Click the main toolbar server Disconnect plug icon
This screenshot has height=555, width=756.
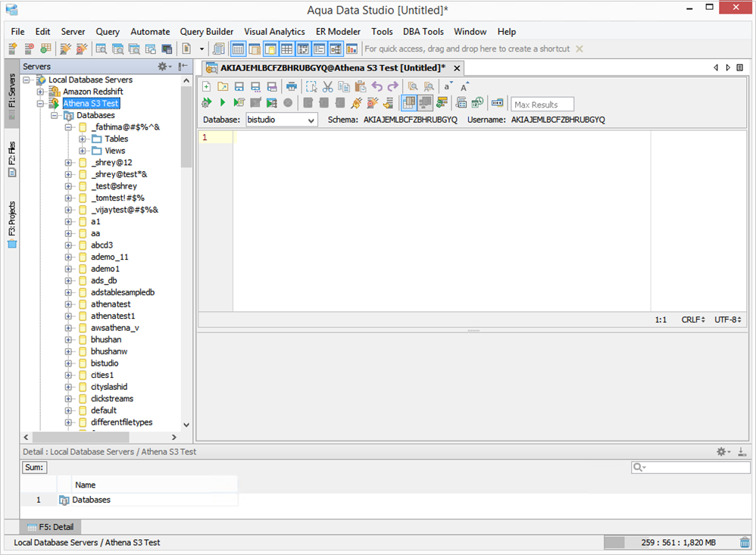click(82, 48)
